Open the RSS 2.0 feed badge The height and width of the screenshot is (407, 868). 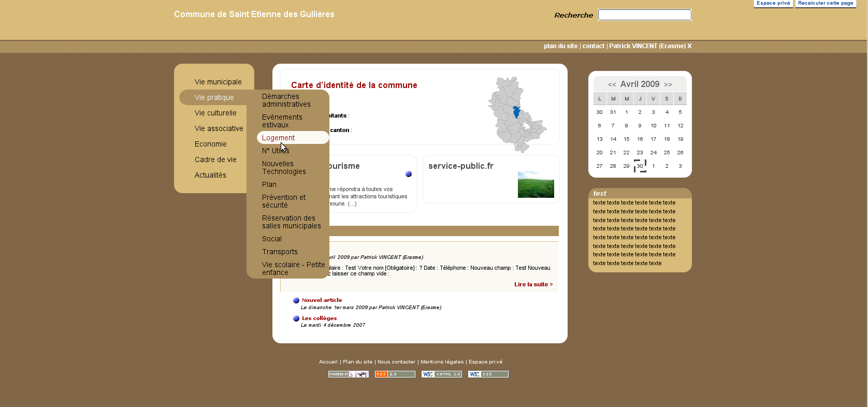(x=395, y=374)
